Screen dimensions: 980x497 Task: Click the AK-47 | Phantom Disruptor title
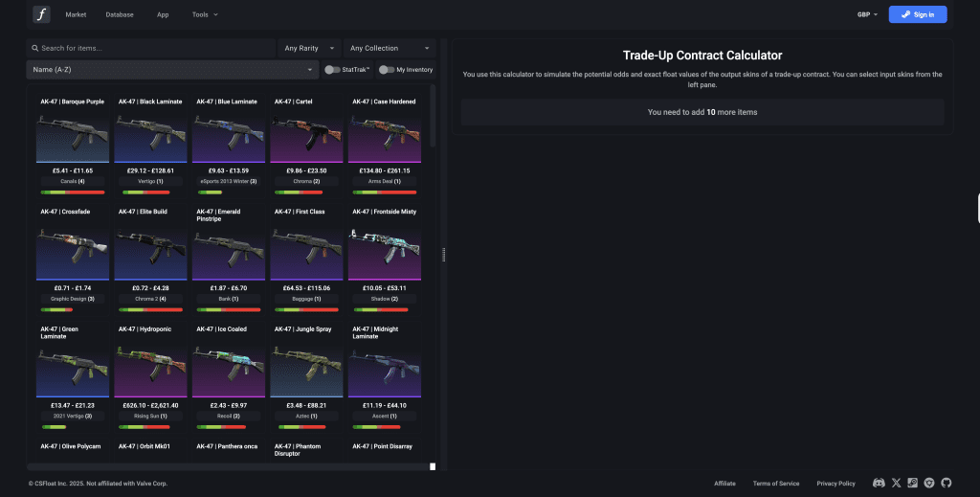298,450
